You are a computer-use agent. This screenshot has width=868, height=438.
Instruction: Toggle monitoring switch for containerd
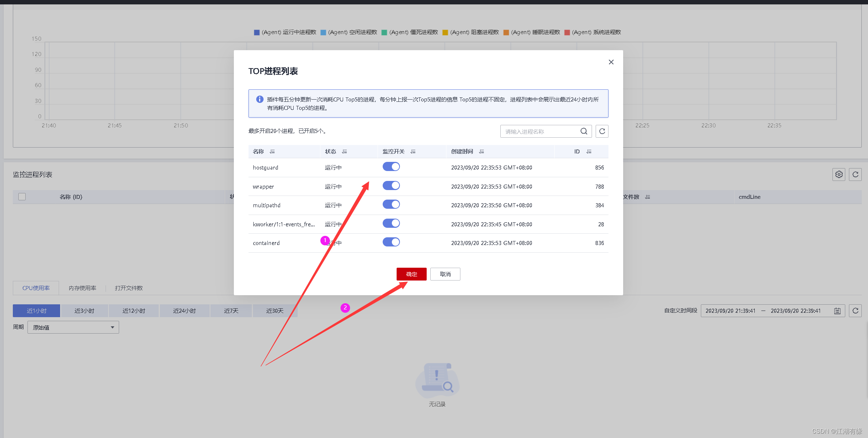[x=391, y=242]
